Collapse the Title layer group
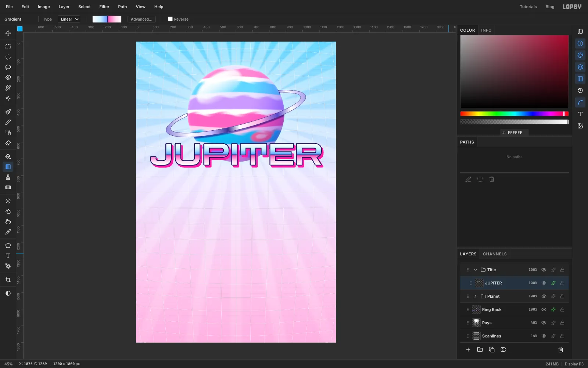 coord(476,270)
